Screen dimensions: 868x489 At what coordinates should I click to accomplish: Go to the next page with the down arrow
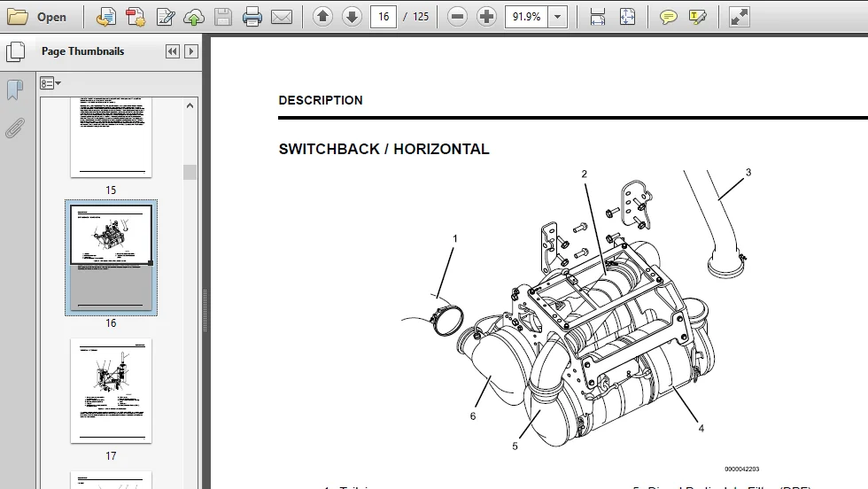(352, 17)
